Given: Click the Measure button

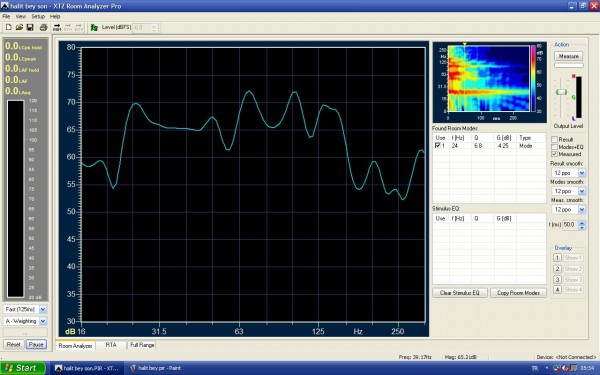Looking at the screenshot, I should [x=569, y=56].
